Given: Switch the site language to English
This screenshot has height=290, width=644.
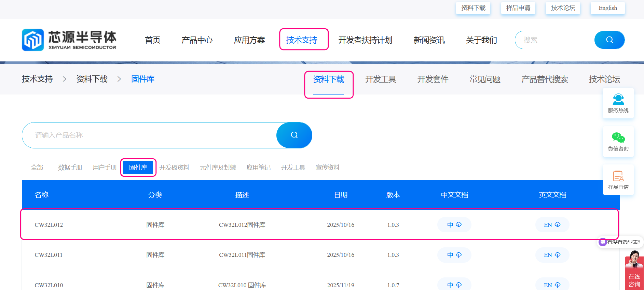Looking at the screenshot, I should [x=607, y=8].
